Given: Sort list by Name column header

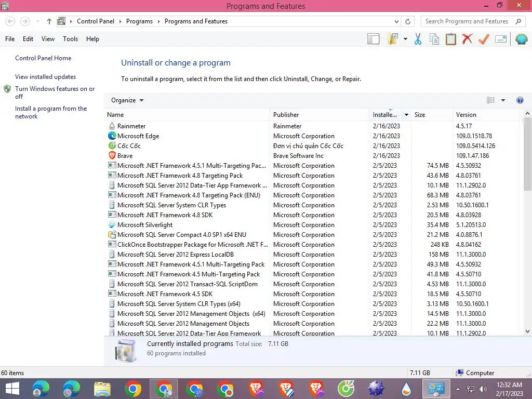Looking at the screenshot, I should coord(187,115).
